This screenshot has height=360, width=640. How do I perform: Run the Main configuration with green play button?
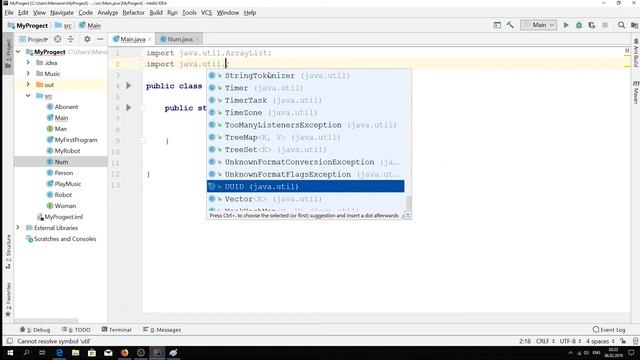566,25
